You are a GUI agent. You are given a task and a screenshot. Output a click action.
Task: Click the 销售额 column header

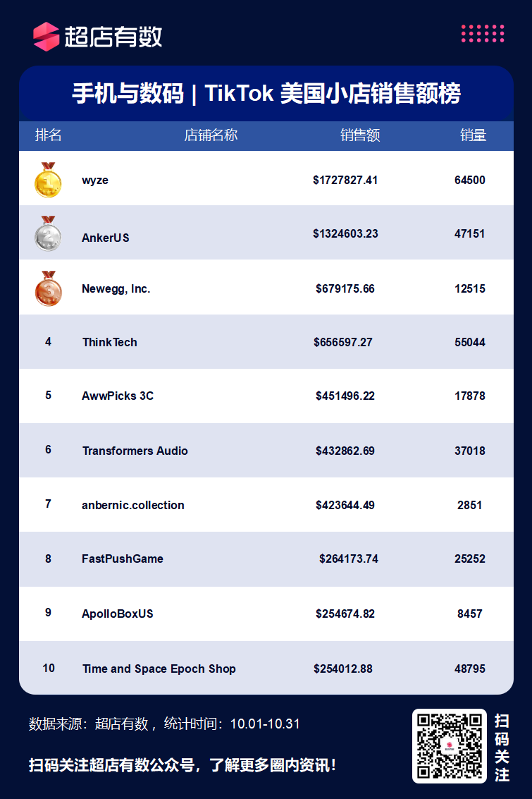(x=360, y=135)
